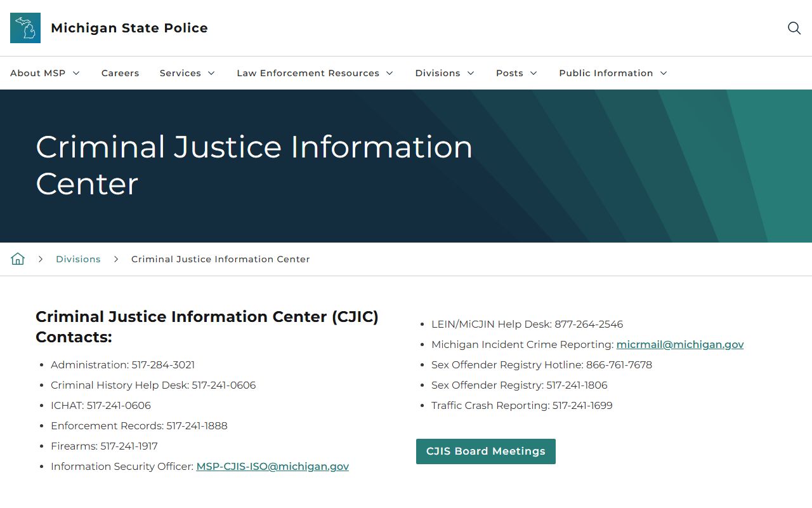Open the About MSP menu item
Image resolution: width=812 pixels, height=508 pixels.
(38, 73)
